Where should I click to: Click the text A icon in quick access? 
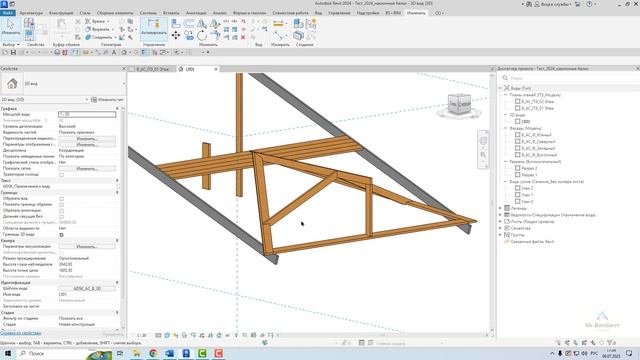pyautogui.click(x=114, y=52)
